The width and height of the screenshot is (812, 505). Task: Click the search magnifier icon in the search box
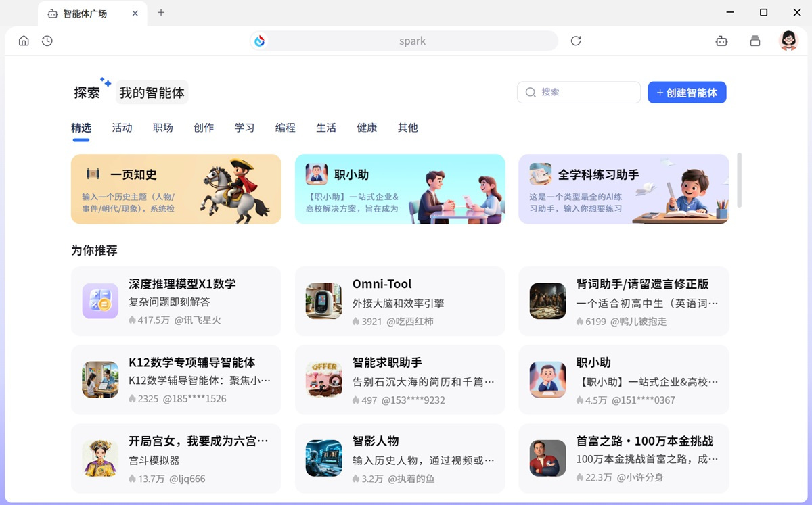click(x=531, y=92)
